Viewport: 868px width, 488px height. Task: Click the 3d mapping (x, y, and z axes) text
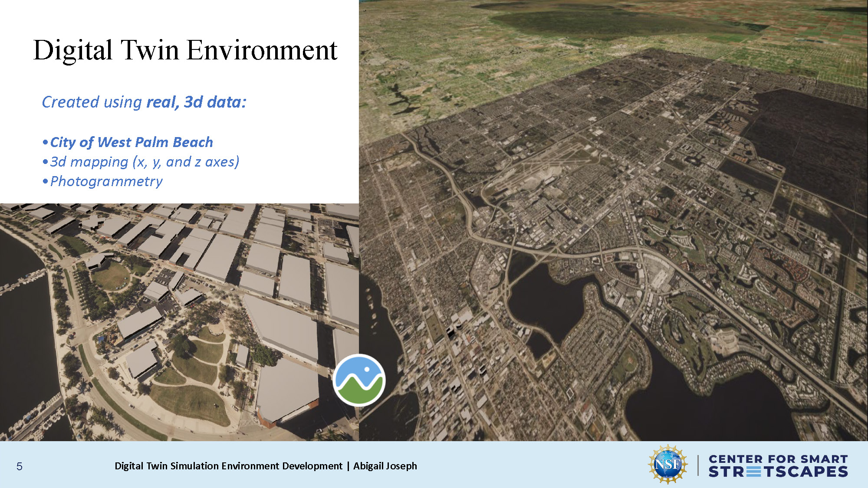145,162
